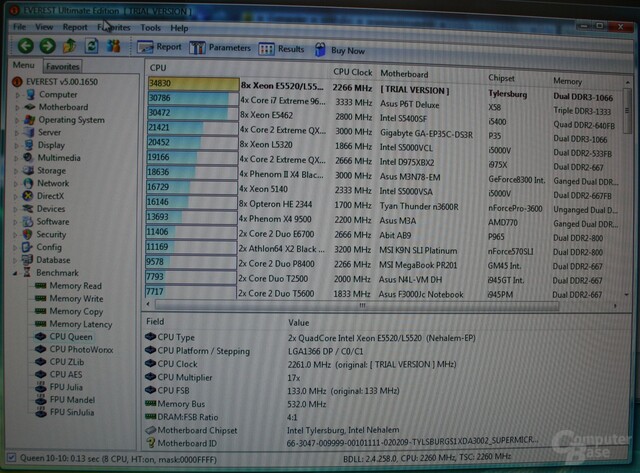Select the Database tree icon
Image resolution: width=640 pixels, height=473 pixels.
[x=27, y=260]
